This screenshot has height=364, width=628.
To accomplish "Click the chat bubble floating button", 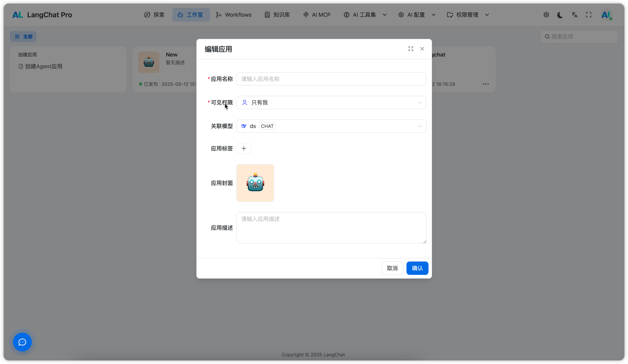I will pyautogui.click(x=22, y=342).
